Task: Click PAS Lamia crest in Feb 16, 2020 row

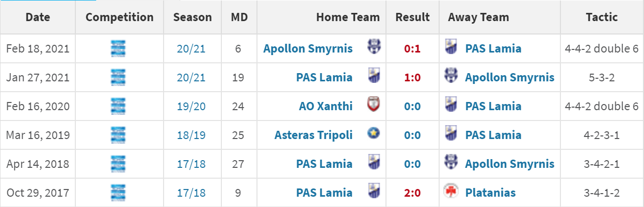Action: tap(451, 106)
